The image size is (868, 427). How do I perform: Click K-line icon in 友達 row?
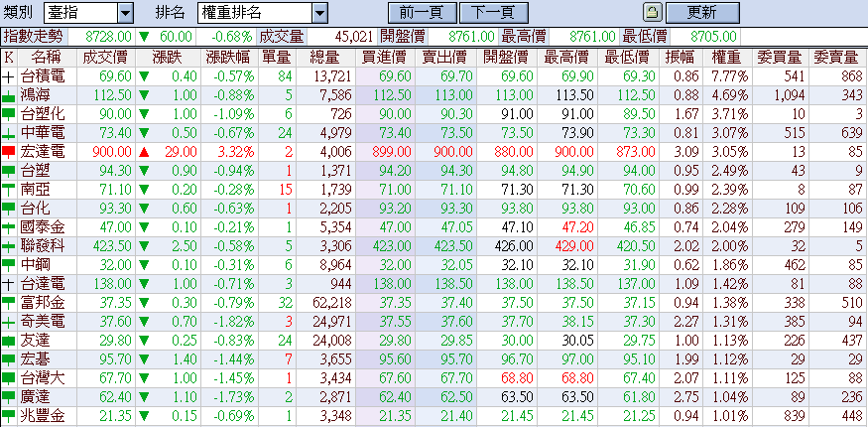coord(8,340)
